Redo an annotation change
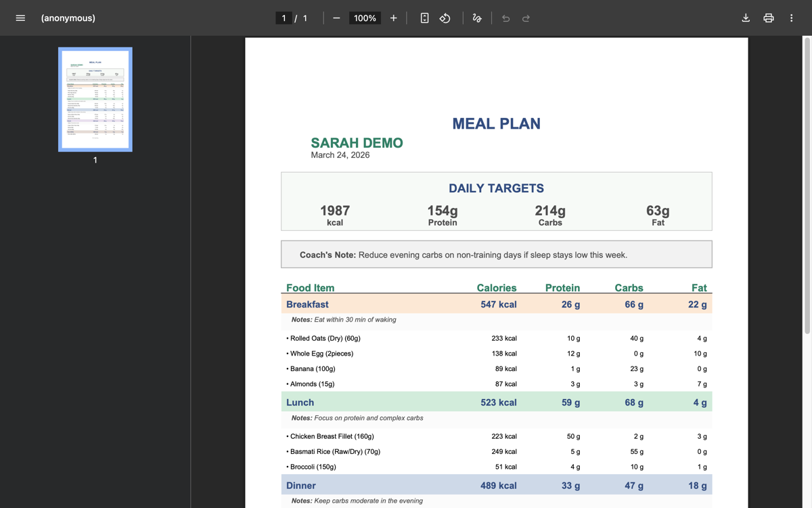This screenshot has height=508, width=812. click(x=526, y=18)
